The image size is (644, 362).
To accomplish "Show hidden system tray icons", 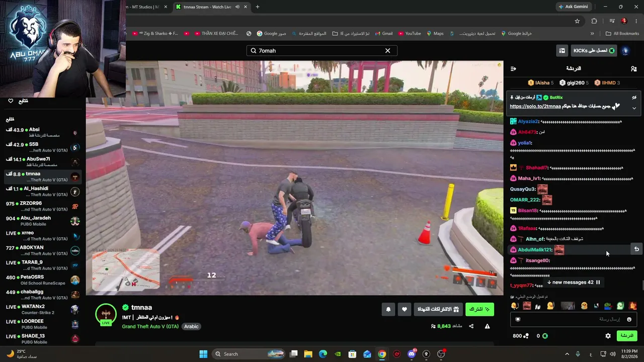I will pos(567,354).
